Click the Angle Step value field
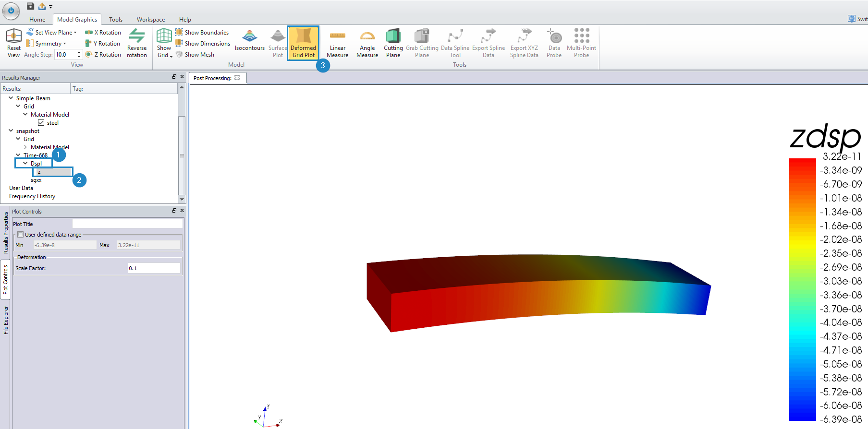 (x=66, y=55)
